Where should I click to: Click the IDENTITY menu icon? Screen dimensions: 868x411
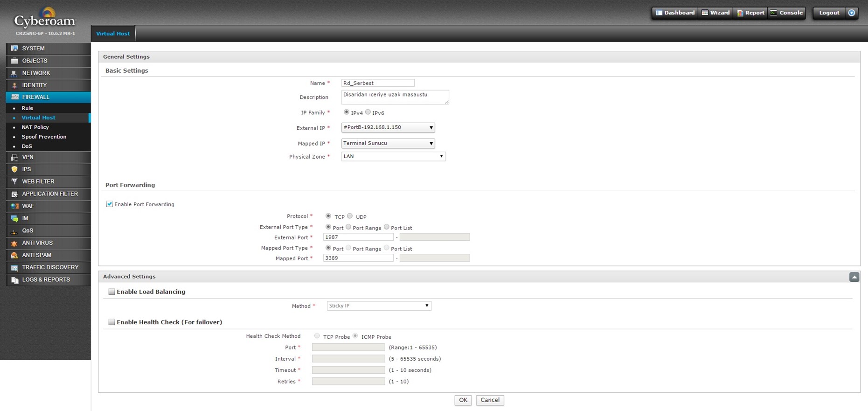(x=14, y=85)
